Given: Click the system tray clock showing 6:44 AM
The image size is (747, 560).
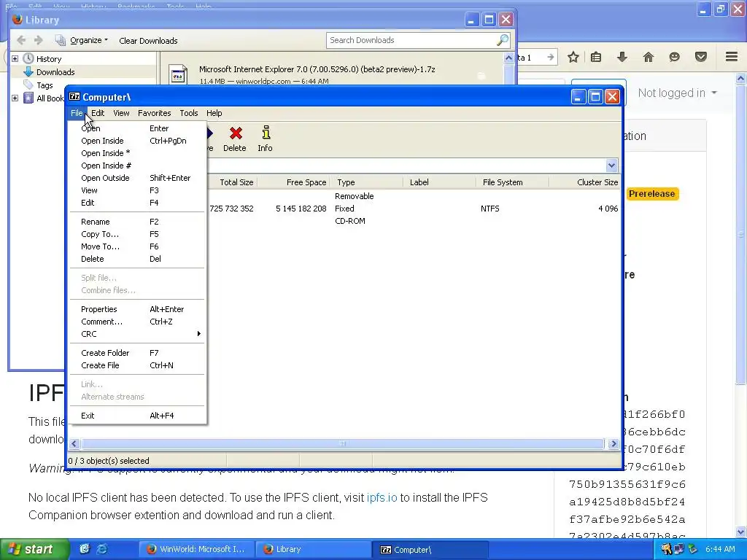Looking at the screenshot, I should coord(720,549).
